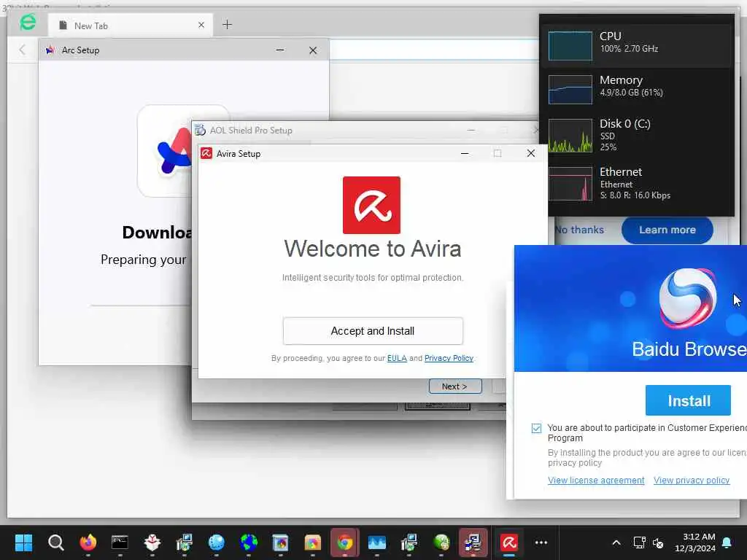Image resolution: width=747 pixels, height=560 pixels.
Task: Select the Memory performance graph
Action: click(x=570, y=90)
